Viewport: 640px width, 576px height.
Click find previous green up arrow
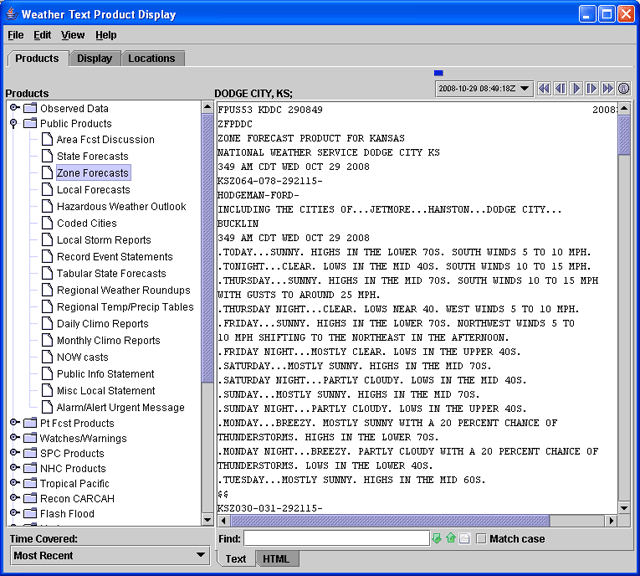(x=450, y=539)
